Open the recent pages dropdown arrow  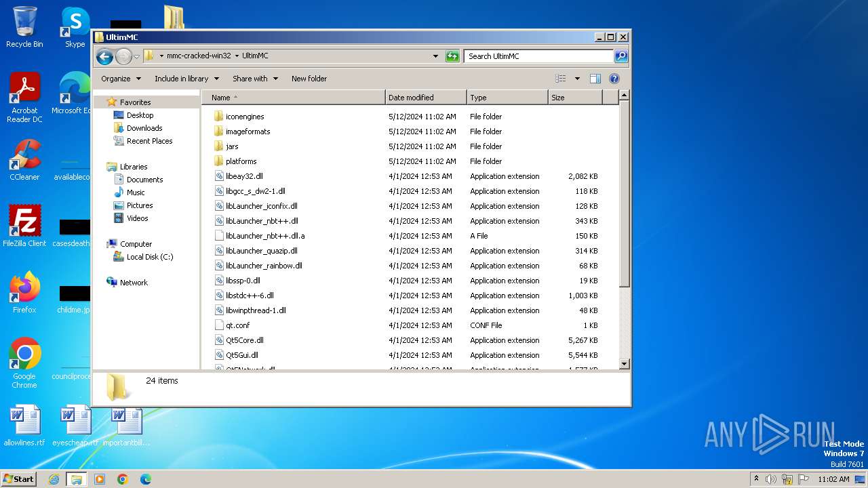pyautogui.click(x=136, y=56)
